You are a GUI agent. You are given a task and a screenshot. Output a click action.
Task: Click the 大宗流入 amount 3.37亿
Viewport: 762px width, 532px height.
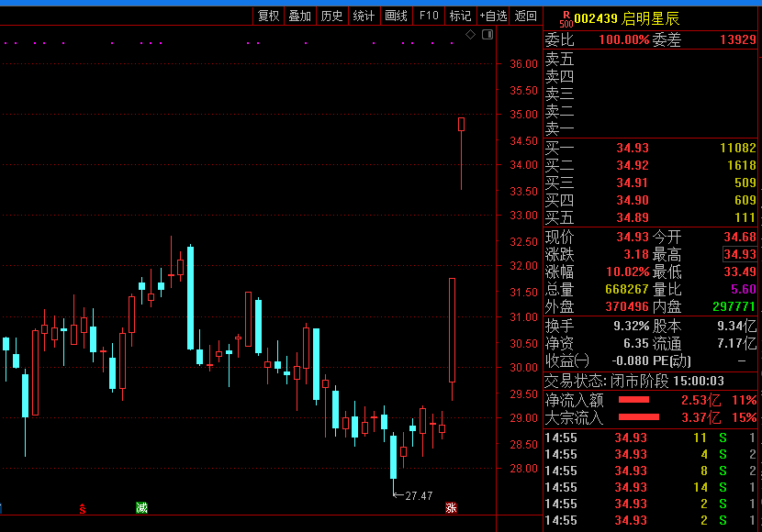(700, 417)
